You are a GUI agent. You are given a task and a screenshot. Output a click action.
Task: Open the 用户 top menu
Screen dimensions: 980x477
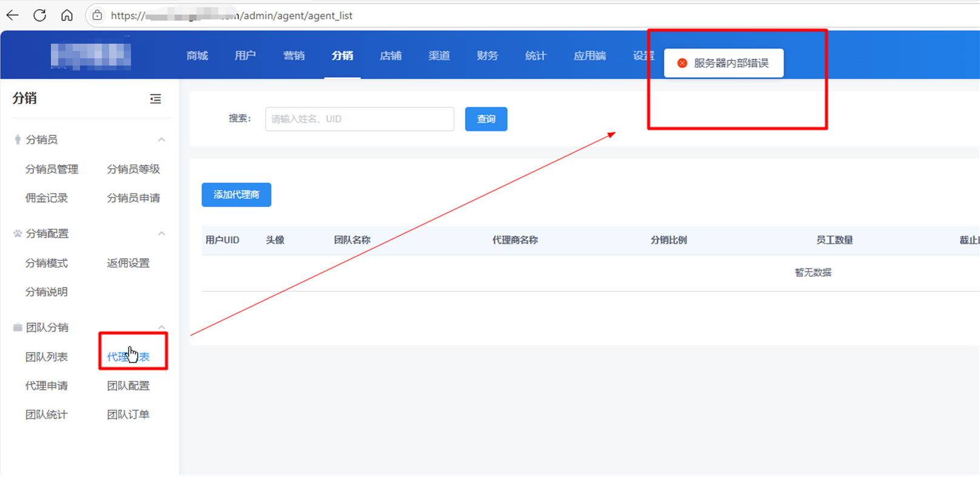click(x=245, y=56)
